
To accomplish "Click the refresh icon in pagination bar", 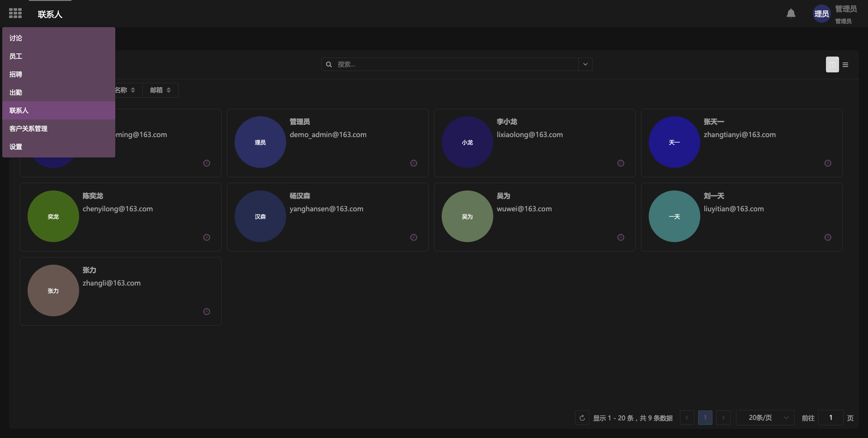I will (x=582, y=418).
